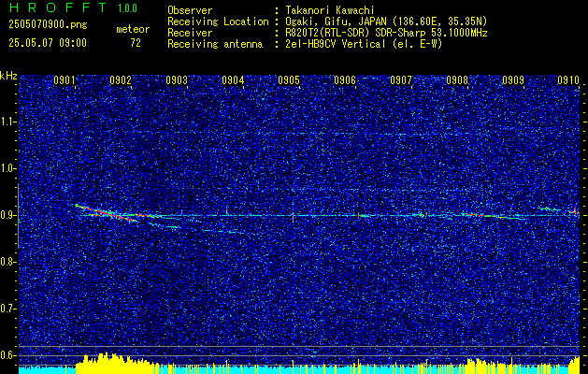Click the R820T2(RTL-SDR) receiver text
This screenshot has width=588, height=374.
click(x=386, y=33)
